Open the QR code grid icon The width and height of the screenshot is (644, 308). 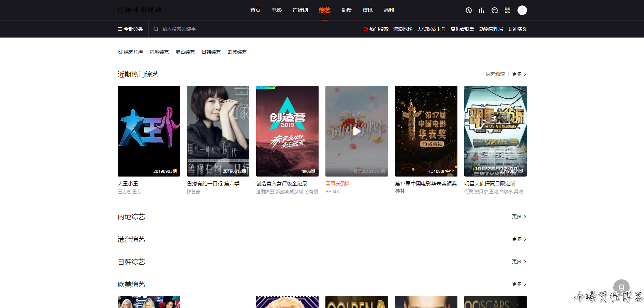508,10
